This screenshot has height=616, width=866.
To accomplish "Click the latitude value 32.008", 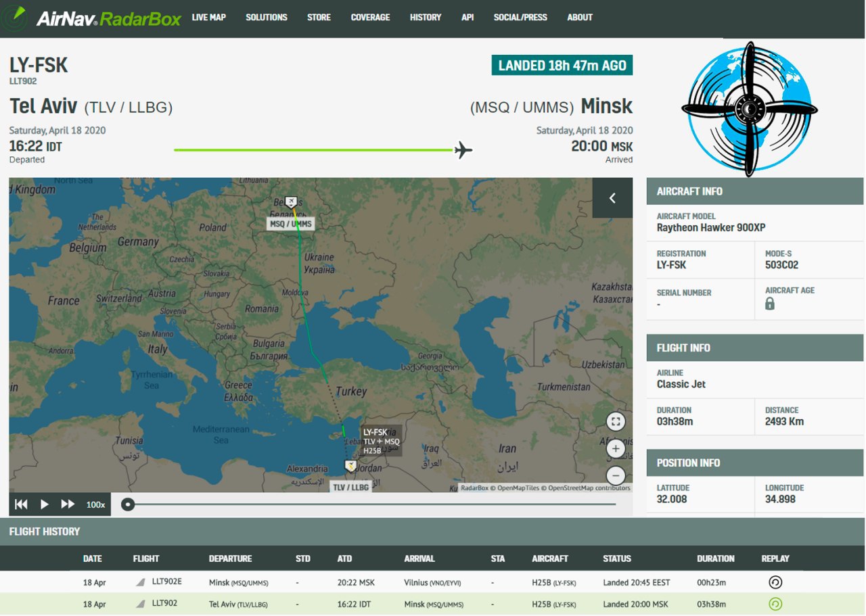I will 672,499.
